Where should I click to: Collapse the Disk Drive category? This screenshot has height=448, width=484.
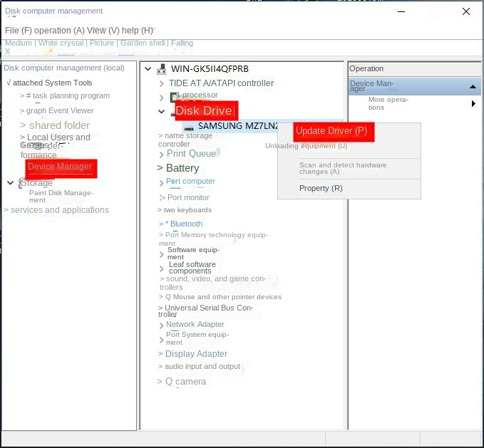click(162, 111)
